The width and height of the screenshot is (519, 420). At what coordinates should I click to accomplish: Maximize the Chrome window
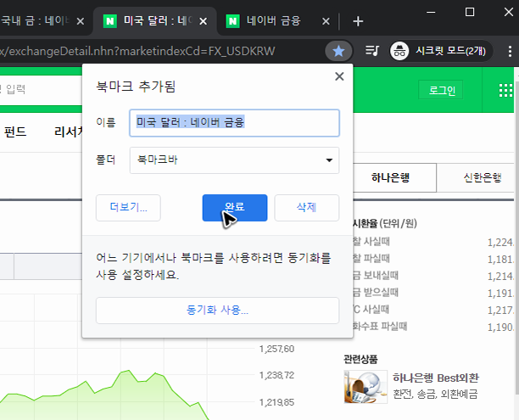469,12
